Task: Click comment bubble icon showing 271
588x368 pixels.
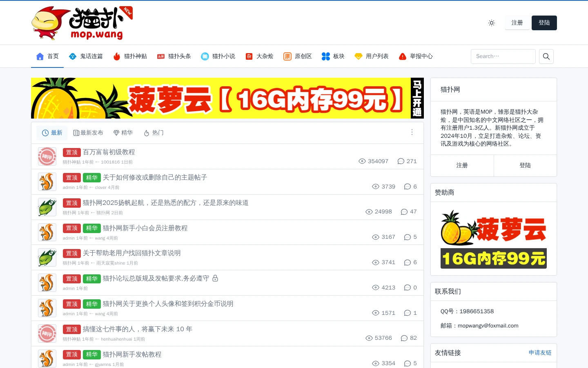Action: [x=401, y=161]
